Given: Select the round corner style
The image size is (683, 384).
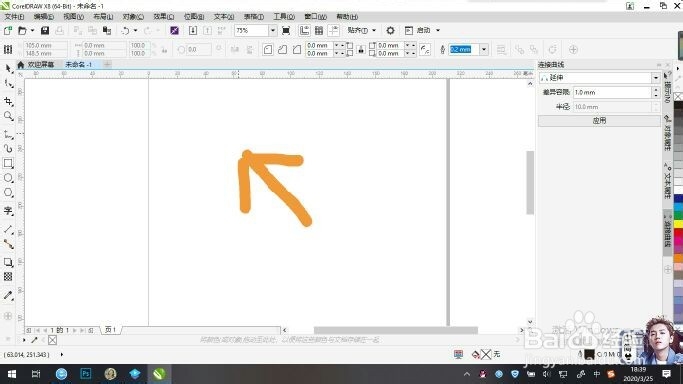Looking at the screenshot, I should tap(268, 49).
